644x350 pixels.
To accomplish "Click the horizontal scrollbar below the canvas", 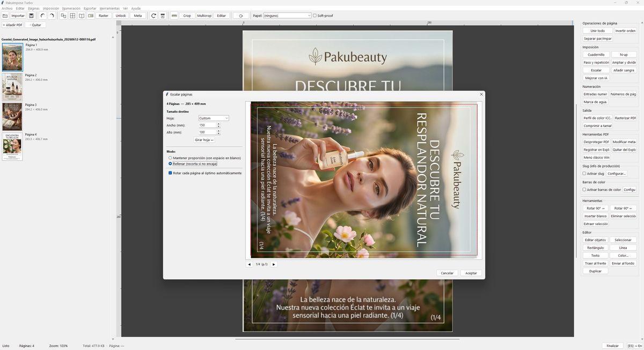I will pyautogui.click(x=347, y=339).
